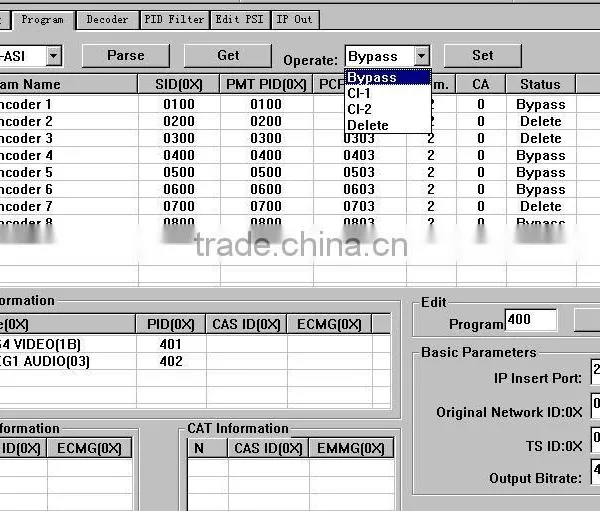Expand the ASI input source dropdown arrow
The image size is (600, 511).
pyautogui.click(x=54, y=56)
